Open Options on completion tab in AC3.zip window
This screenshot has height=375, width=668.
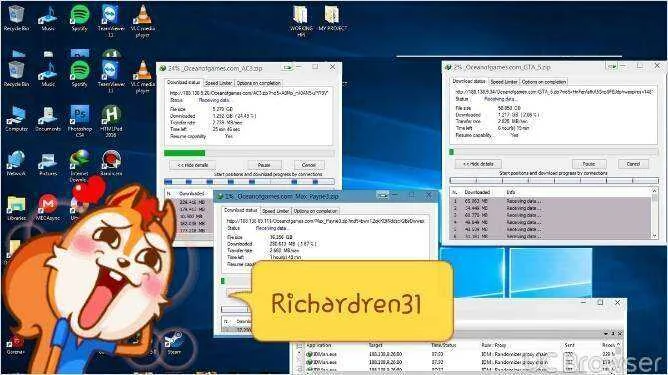(x=259, y=83)
